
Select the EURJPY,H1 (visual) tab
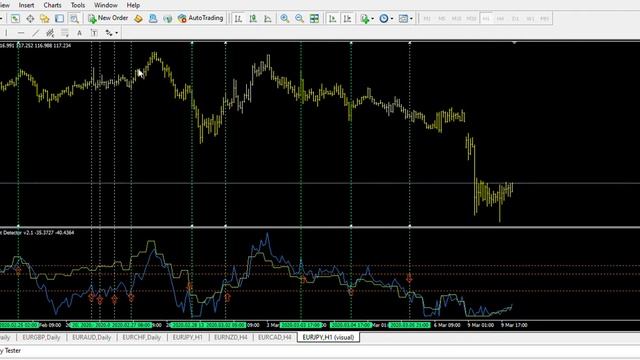(328, 338)
